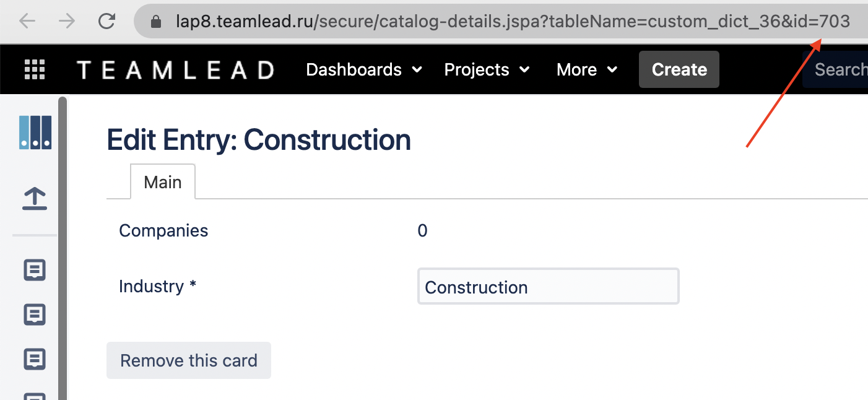Switch to the Main tab
The image size is (868, 400).
tap(163, 182)
